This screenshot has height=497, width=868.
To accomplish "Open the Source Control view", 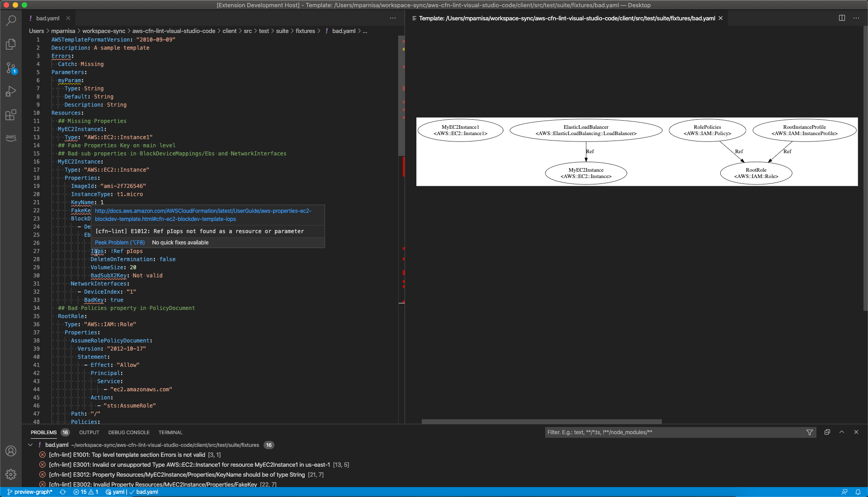I will [11, 68].
